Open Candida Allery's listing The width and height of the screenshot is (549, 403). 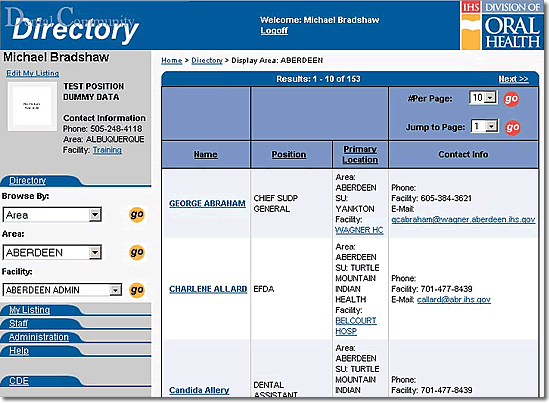199,390
